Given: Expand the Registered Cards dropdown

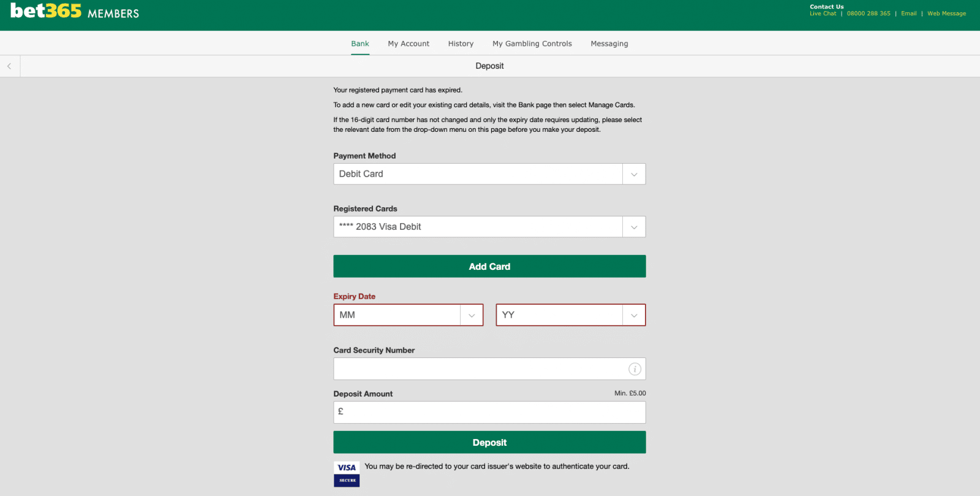Looking at the screenshot, I should (489, 227).
